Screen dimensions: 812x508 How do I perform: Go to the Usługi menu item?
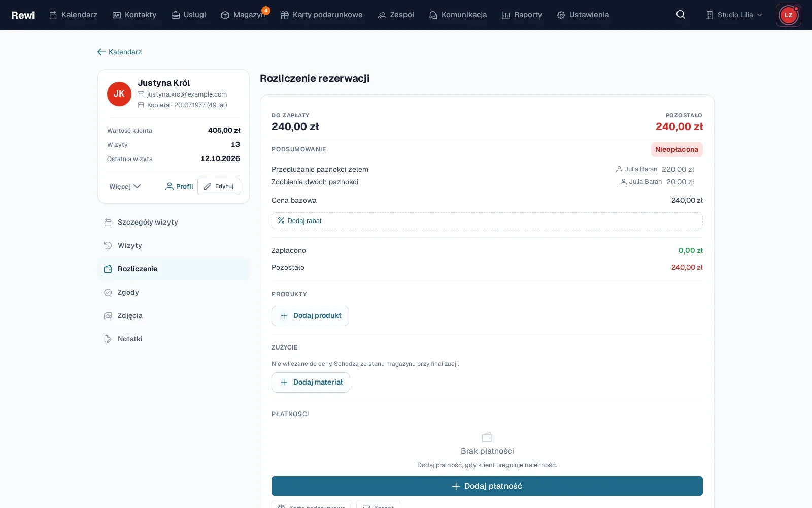click(189, 15)
